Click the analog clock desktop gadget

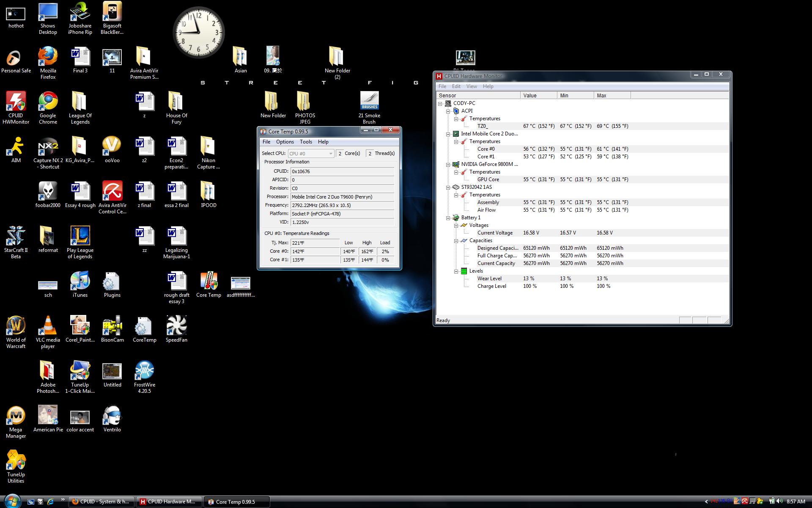[199, 32]
